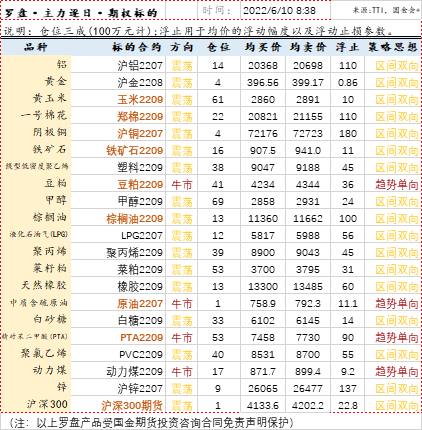The height and width of the screenshot is (430, 422).
Task: Select the 趋势单向 strategy in the 动力煤2209 row
Action: [397, 372]
